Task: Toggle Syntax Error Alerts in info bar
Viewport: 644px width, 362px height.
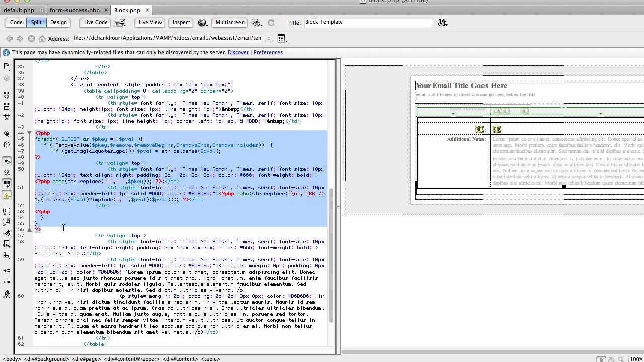Action: 7,195
